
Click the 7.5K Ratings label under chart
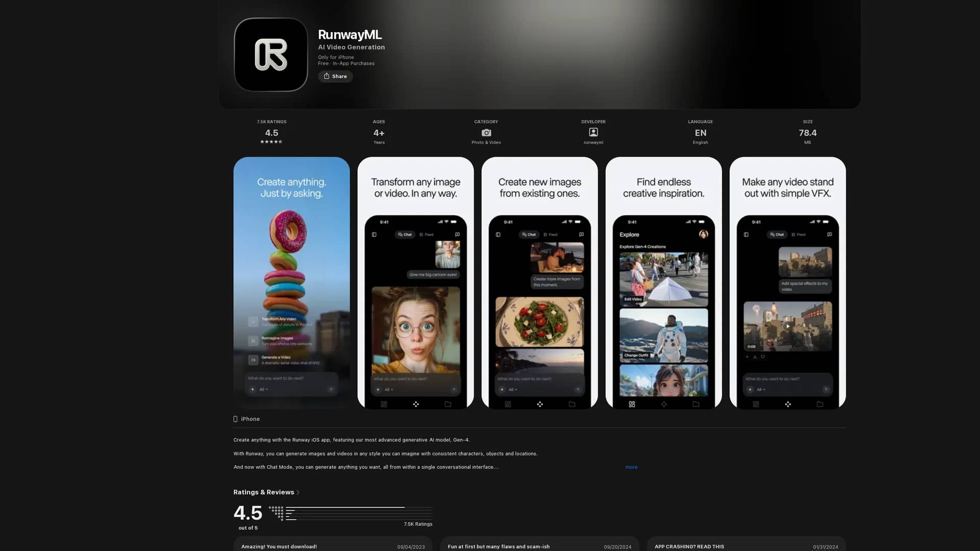point(418,524)
